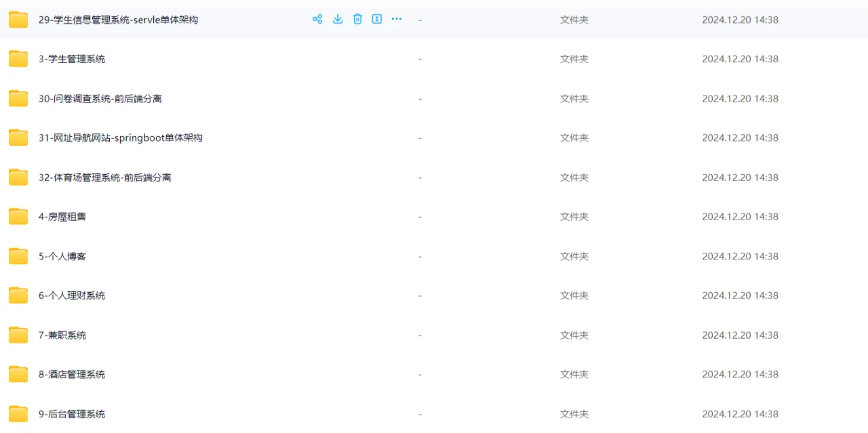Share the folder 29-学生信息管理系统

[317, 19]
